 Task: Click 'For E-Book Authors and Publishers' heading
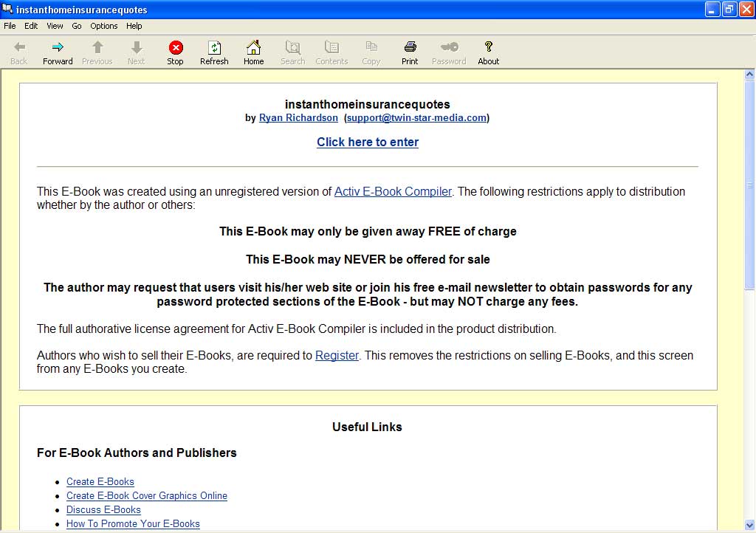point(137,453)
